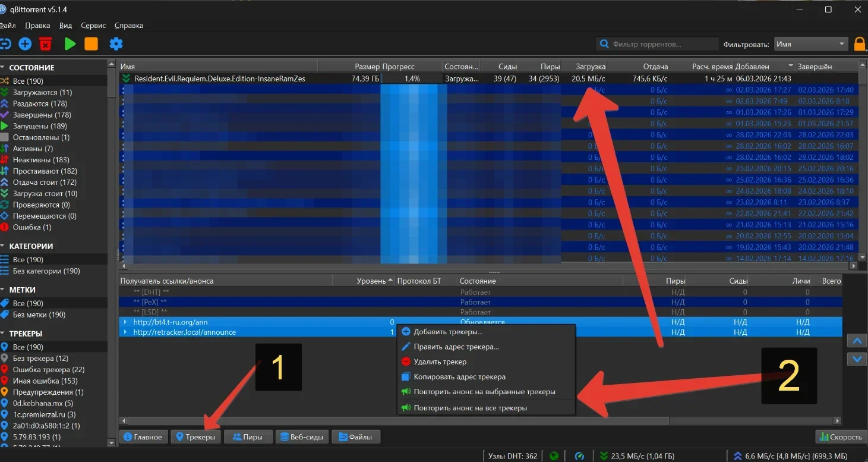Click the blue move tracker up arrow
The height and width of the screenshot is (462, 868).
point(856,341)
